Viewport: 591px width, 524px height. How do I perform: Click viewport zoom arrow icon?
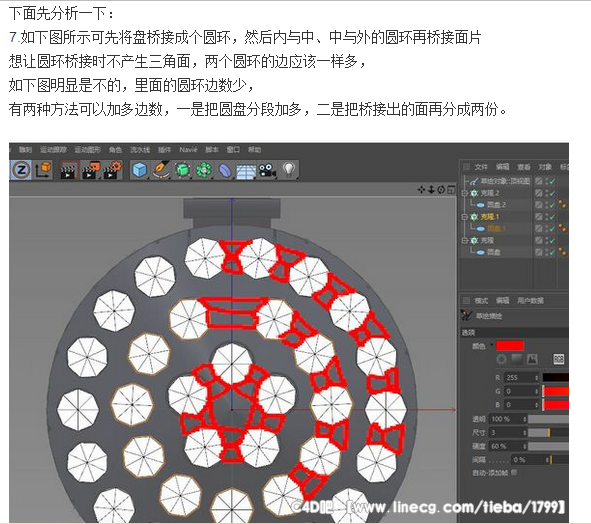tap(431, 190)
